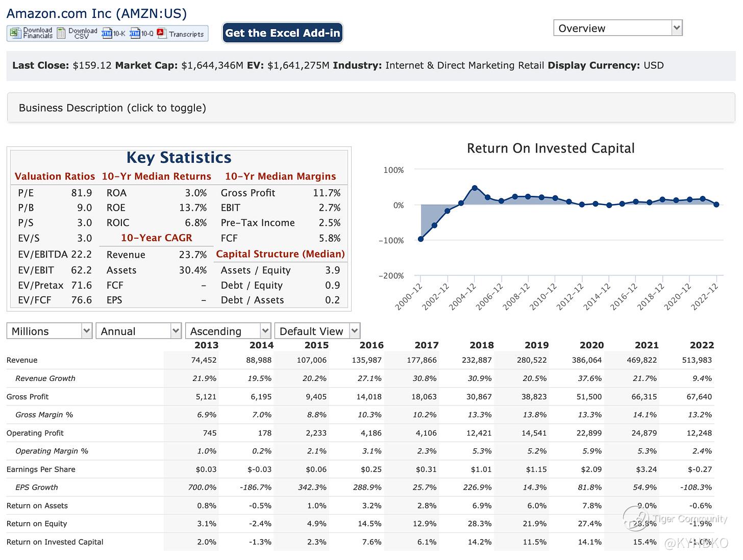Click the Download CSV document icon
Viewport: 743px width, 560px height.
pyautogui.click(x=62, y=33)
